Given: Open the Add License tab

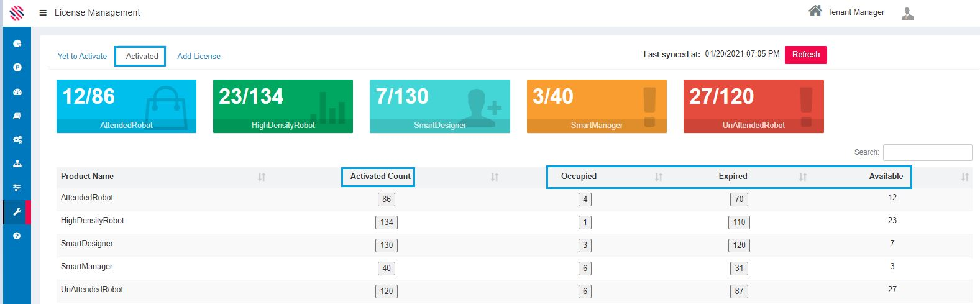Looking at the screenshot, I should 199,56.
